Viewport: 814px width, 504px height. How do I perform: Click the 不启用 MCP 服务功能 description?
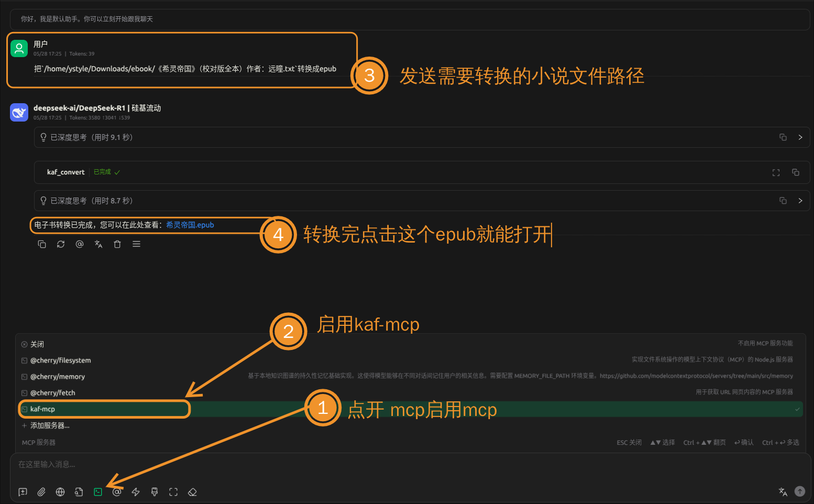tap(765, 343)
